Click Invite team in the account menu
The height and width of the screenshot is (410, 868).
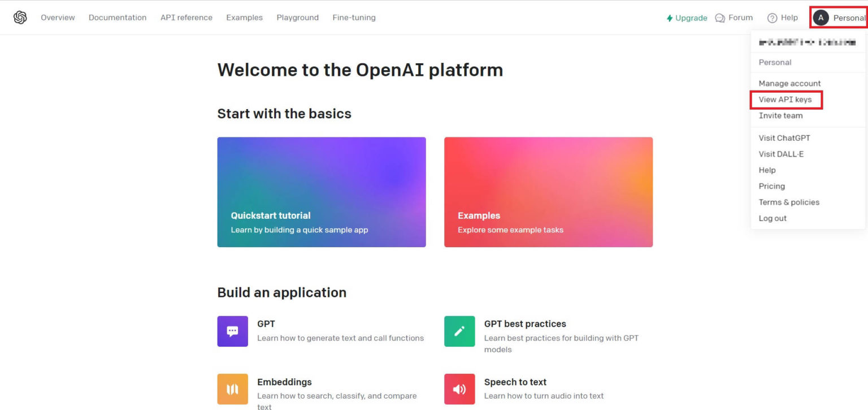tap(780, 115)
